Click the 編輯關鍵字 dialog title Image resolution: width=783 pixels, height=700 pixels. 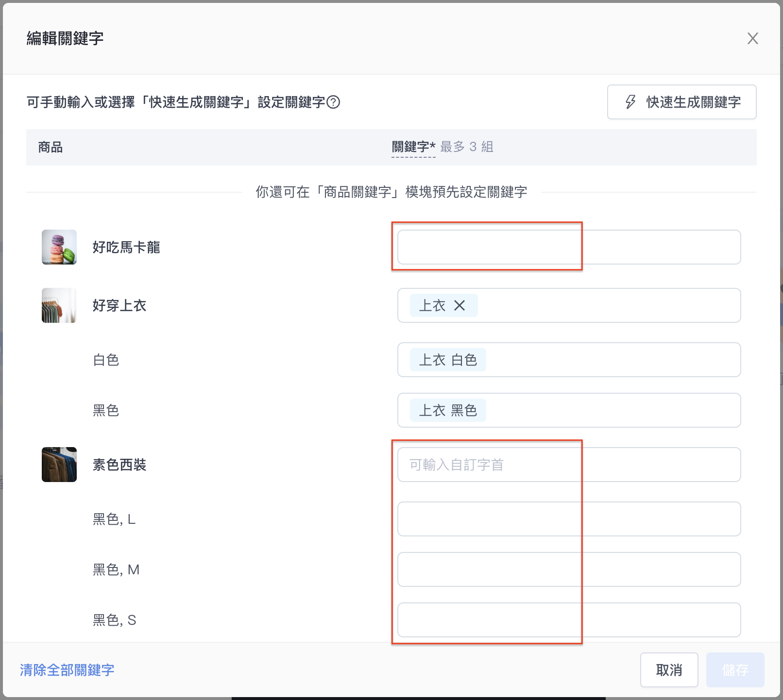[65, 38]
